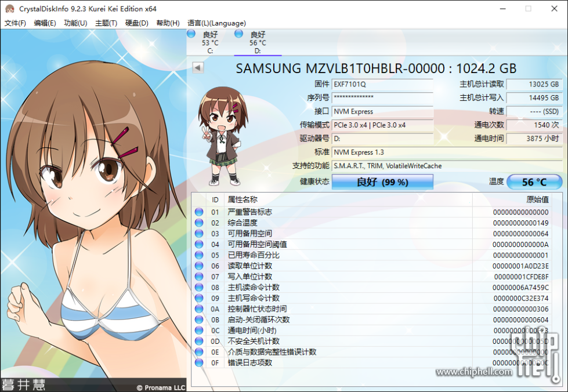Select the 控制器忙状态时间 attribute row
This screenshot has height=392, width=568.
coord(372,308)
